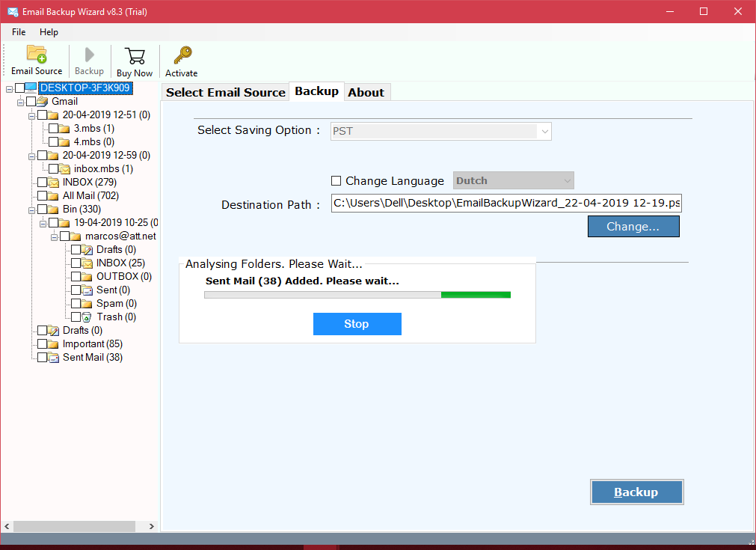
Task: Collapse the marcos@att.net tree node
Action: point(54,238)
